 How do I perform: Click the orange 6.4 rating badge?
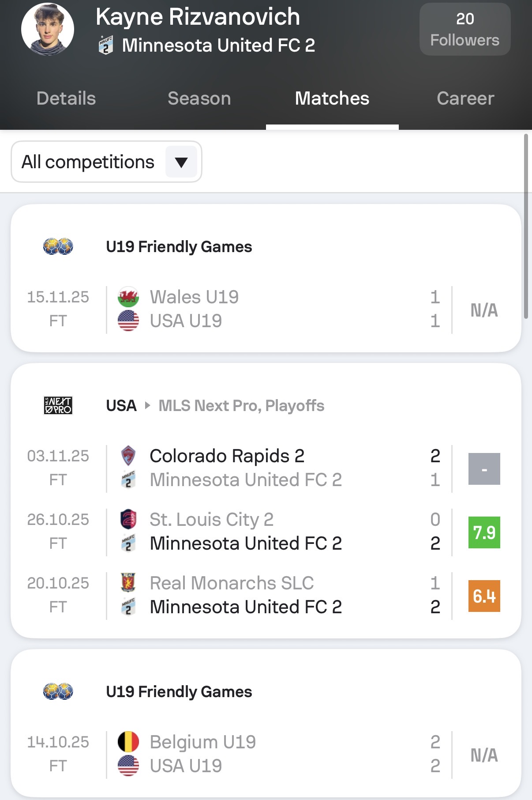484,596
